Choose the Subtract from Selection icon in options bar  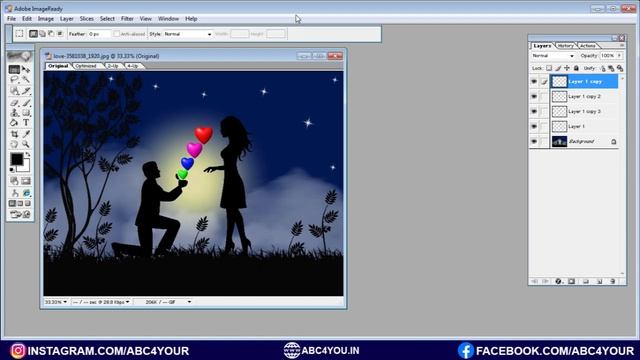point(51,34)
